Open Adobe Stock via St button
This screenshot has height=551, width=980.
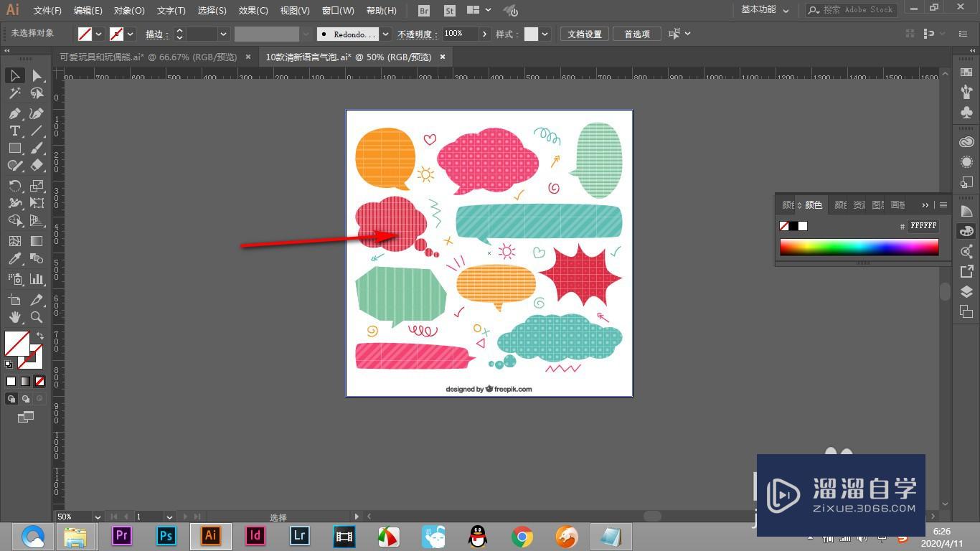[450, 11]
